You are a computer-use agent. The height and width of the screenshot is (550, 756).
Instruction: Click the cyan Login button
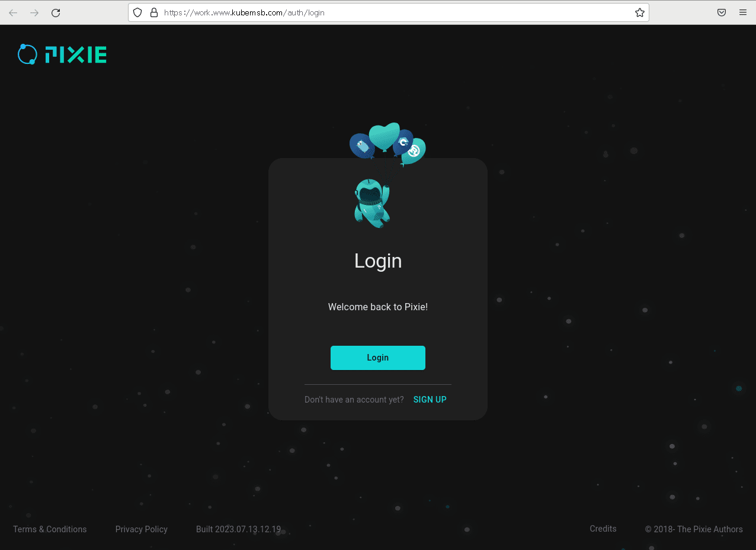[378, 358]
